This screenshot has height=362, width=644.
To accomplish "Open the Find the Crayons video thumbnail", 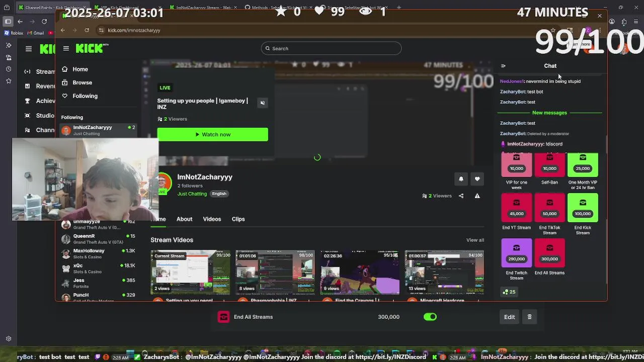I will 360,272.
